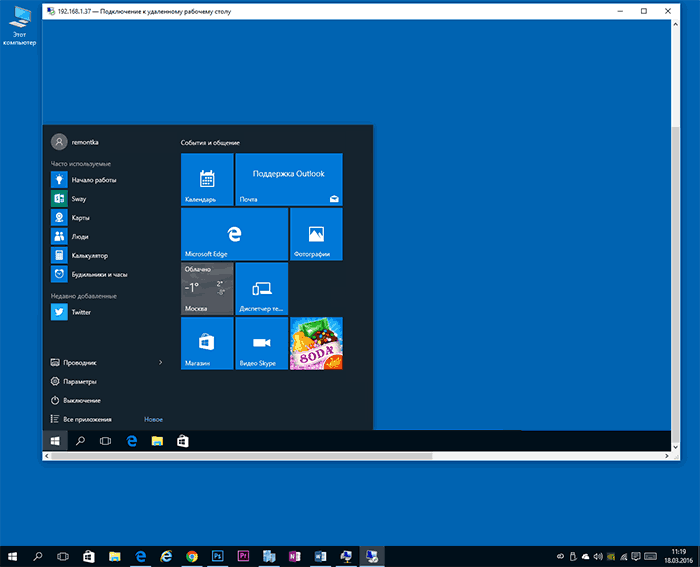The width and height of the screenshot is (700, 567).
Task: Click the touch keyboard tray icon
Action: click(x=650, y=556)
